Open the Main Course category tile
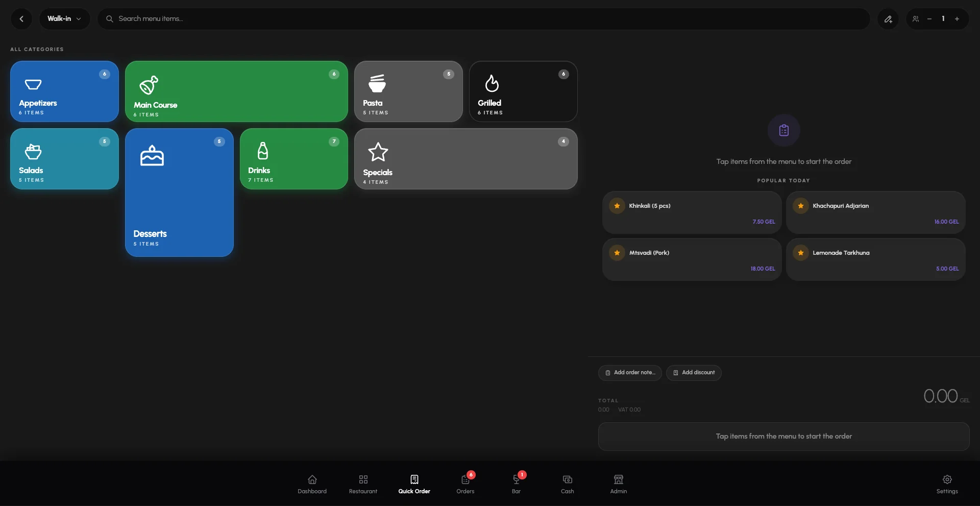The width and height of the screenshot is (980, 506). 236,91
